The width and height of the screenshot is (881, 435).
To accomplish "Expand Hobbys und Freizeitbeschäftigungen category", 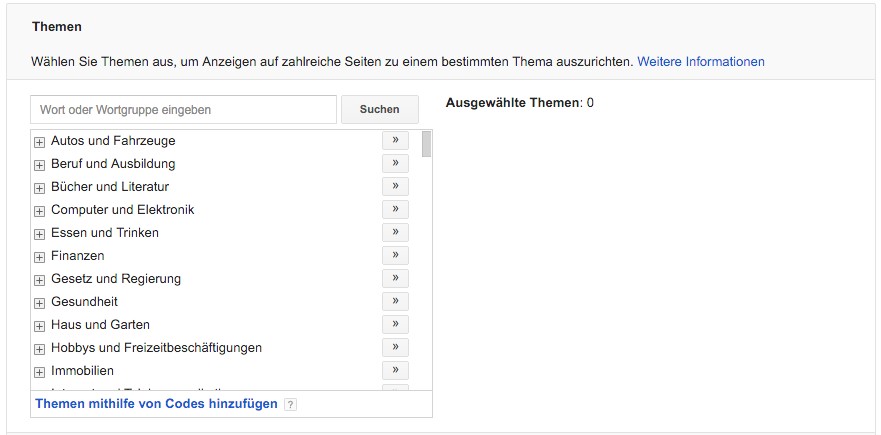I will coord(39,350).
